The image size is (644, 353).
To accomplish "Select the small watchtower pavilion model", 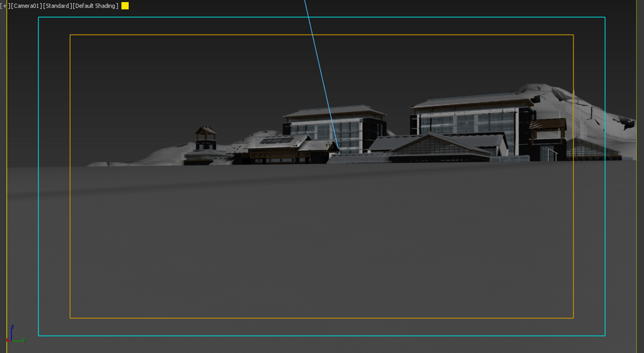I will point(206,138).
